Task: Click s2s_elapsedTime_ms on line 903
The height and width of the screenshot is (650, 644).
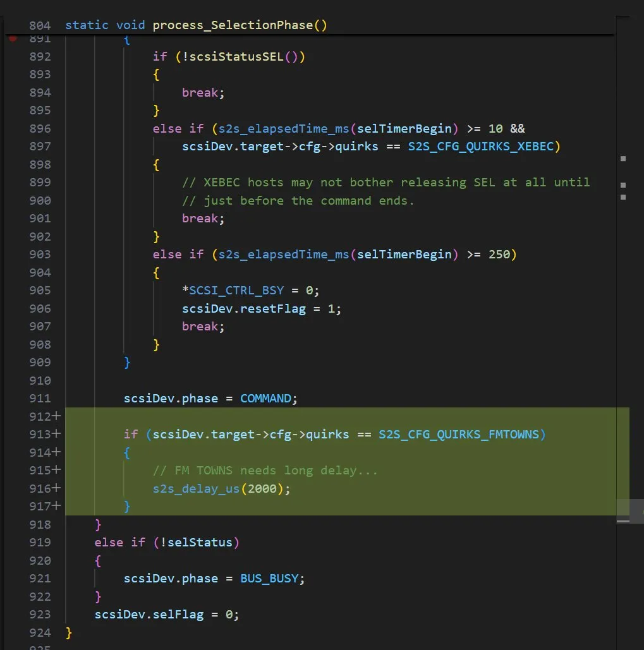Action: (284, 254)
